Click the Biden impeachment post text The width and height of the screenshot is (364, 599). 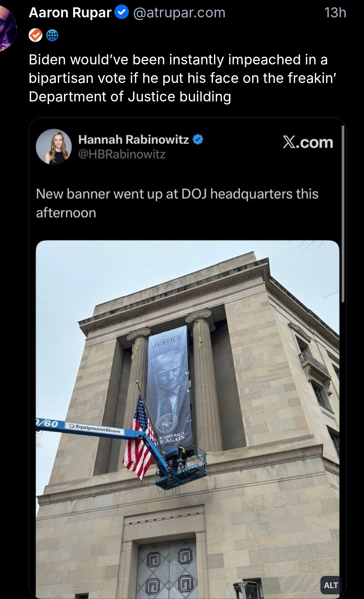178,78
